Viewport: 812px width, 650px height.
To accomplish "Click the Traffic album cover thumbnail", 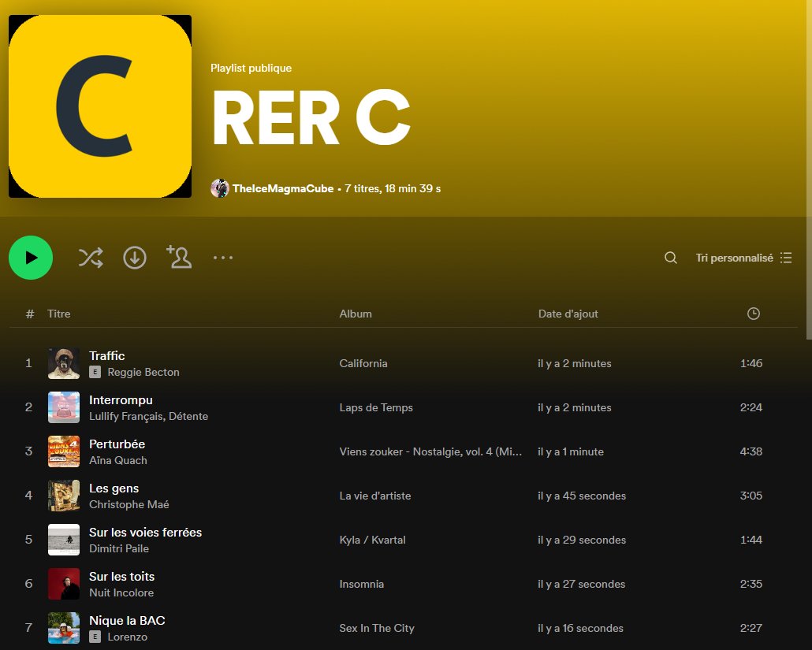I will (x=64, y=363).
